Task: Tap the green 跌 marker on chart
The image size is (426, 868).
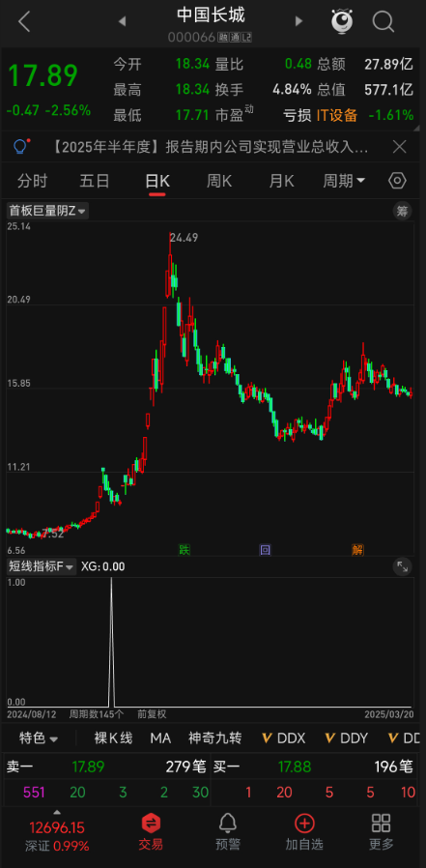Action: point(185,550)
